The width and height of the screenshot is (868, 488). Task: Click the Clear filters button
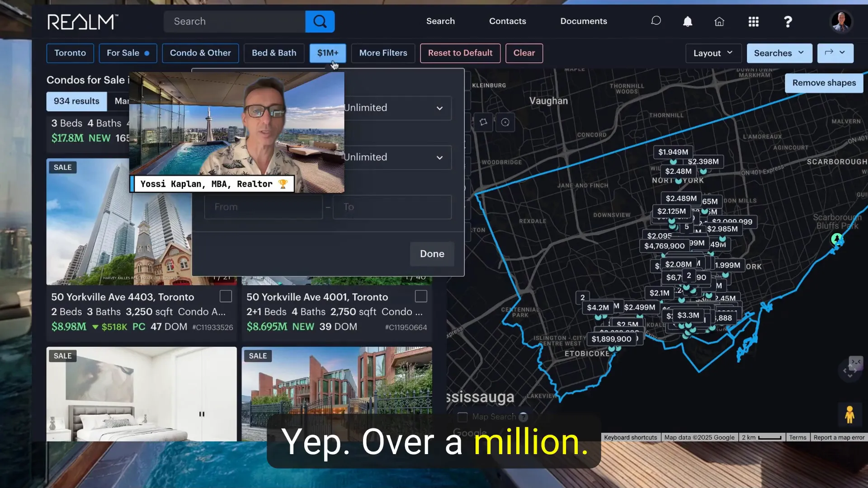524,53
